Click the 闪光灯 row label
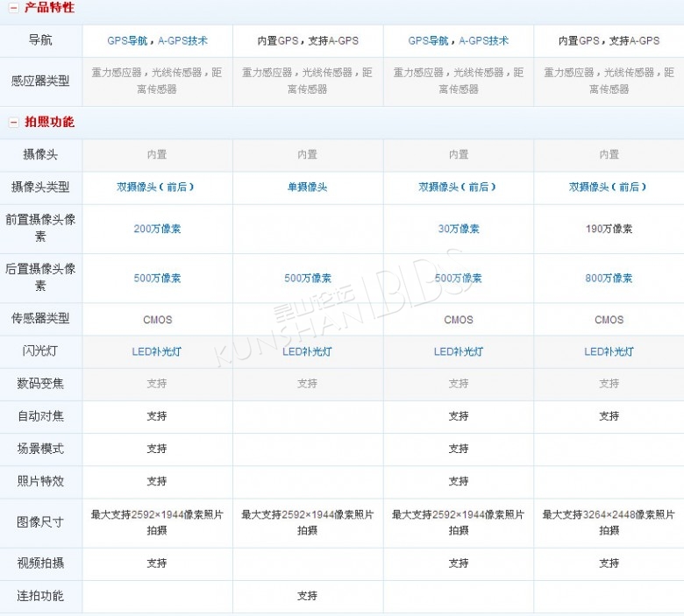The height and width of the screenshot is (616, 684). coord(40,351)
